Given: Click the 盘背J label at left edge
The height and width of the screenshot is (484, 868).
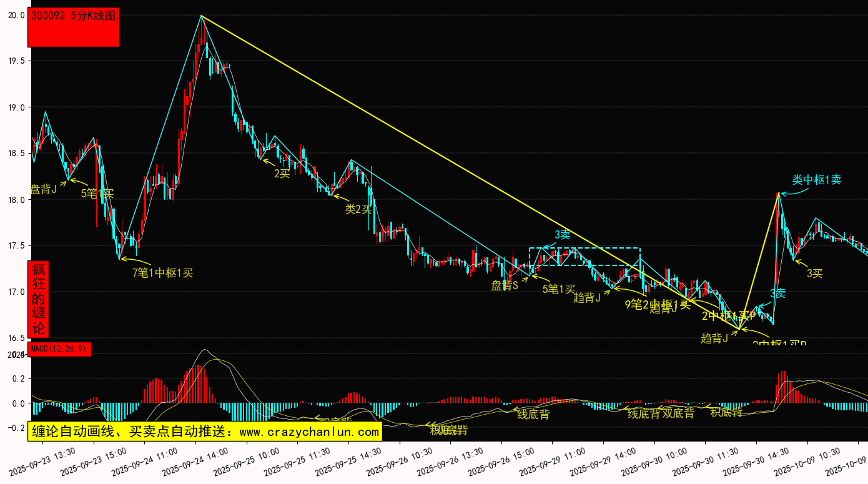Looking at the screenshot, I should coord(44,189).
